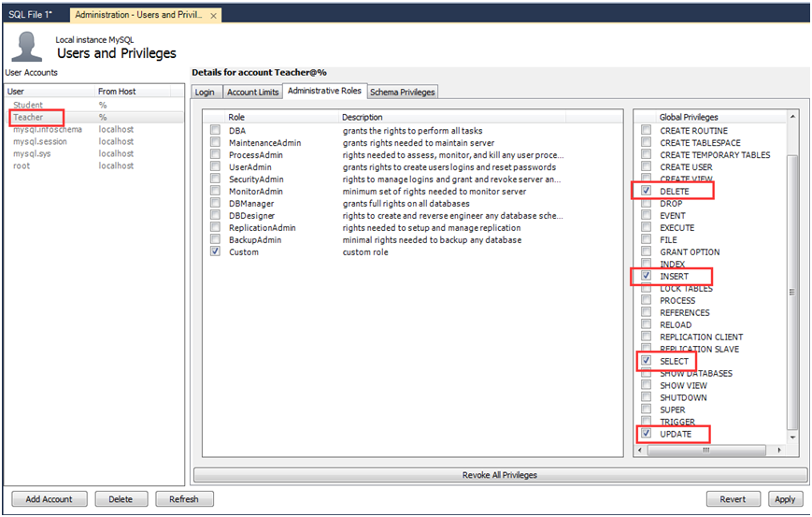
Task: Check CREATE TEMPORARY TABLES privilege
Action: [x=647, y=154]
